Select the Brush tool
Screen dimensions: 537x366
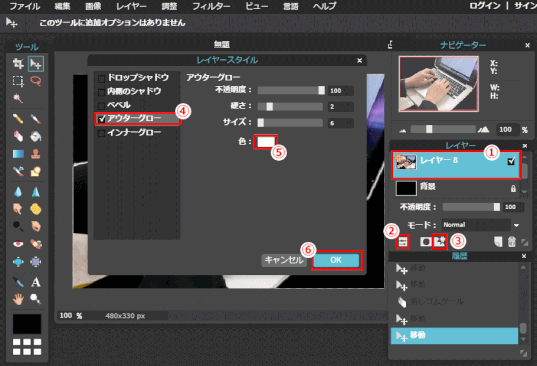[36, 119]
